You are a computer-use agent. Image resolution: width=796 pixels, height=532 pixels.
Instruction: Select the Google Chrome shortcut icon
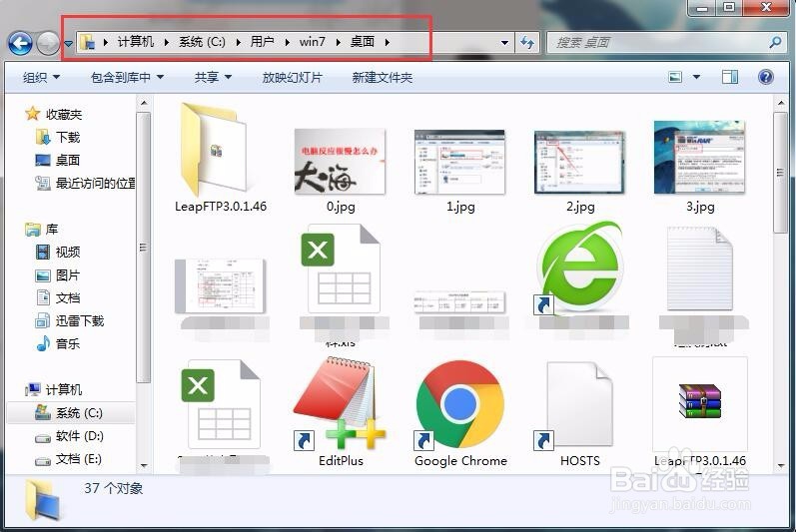[460, 404]
